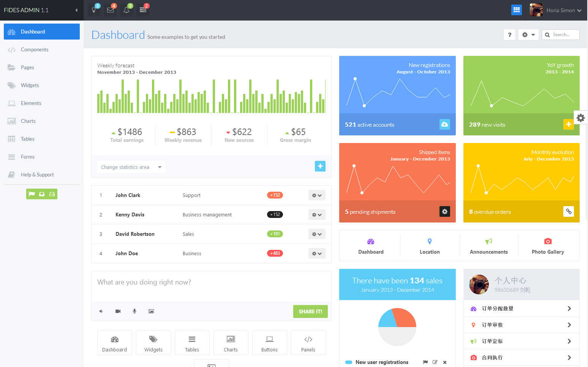Open the gear dropdown for John Clark
Screen dimensions: 588x367
pyautogui.click(x=317, y=195)
